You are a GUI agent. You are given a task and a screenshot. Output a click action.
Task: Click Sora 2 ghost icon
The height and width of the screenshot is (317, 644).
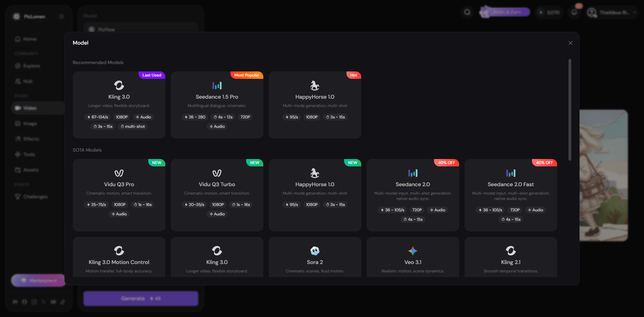(315, 251)
